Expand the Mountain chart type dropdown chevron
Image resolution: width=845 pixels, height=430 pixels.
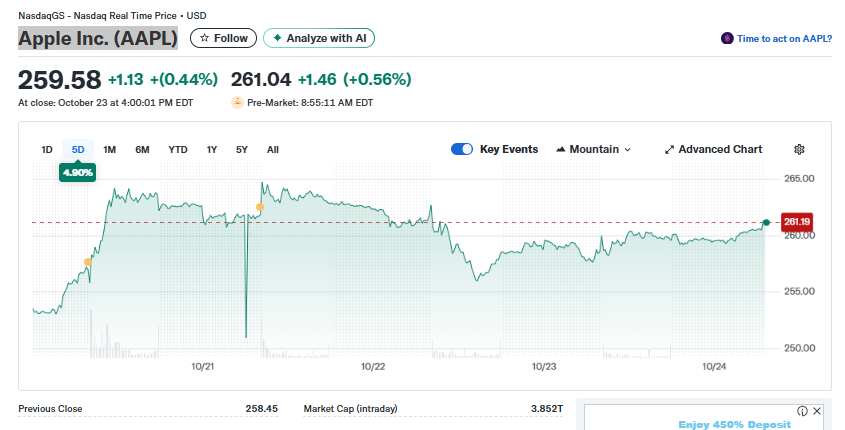click(628, 149)
